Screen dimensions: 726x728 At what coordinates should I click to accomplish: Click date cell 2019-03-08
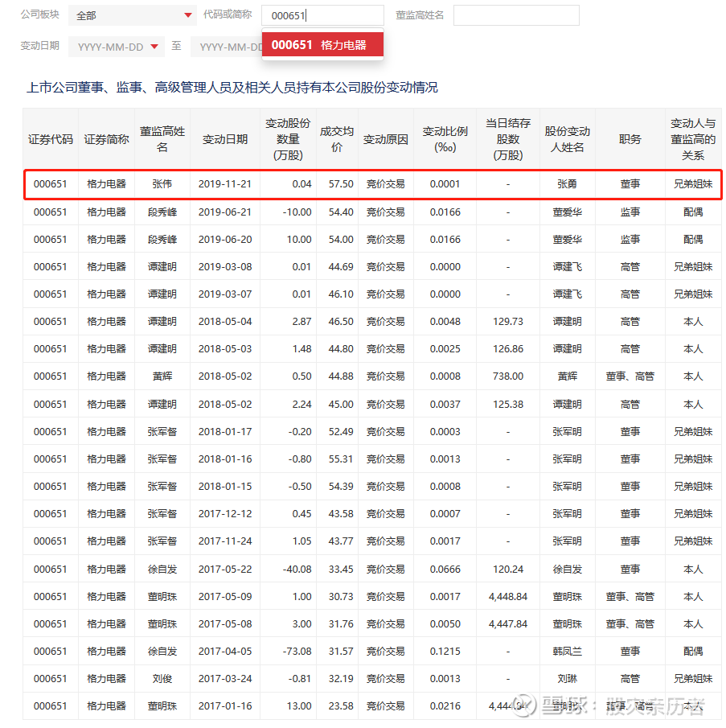pyautogui.click(x=225, y=267)
